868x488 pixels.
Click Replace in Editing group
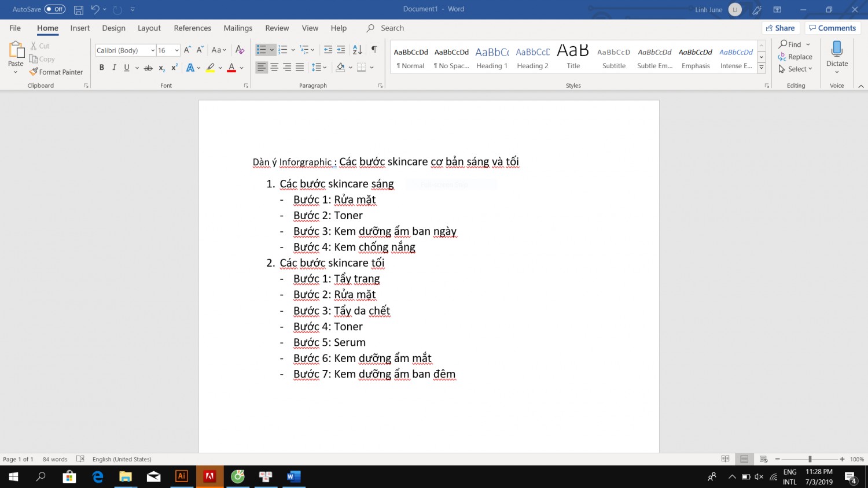point(795,57)
